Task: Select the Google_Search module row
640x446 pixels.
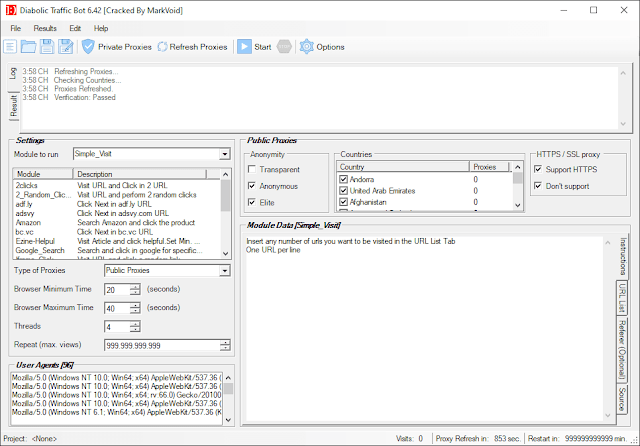Action: pyautogui.click(x=117, y=250)
